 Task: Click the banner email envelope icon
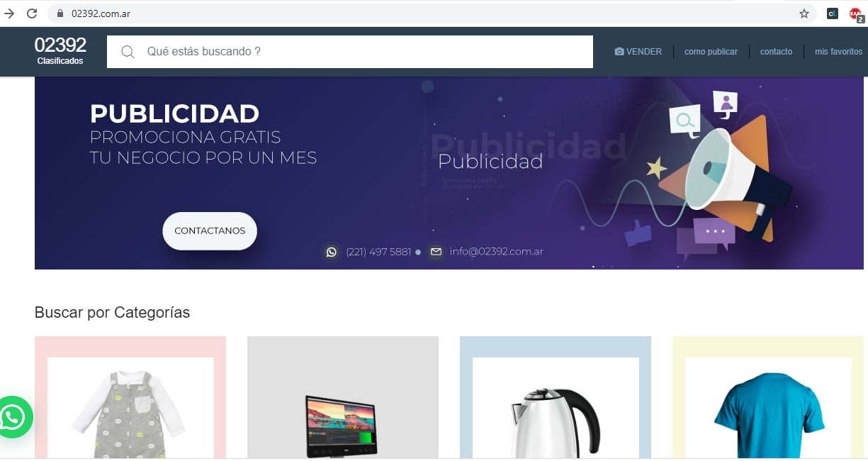436,252
